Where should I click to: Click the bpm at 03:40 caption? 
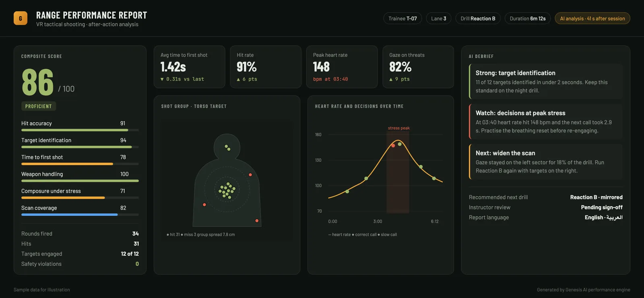click(x=330, y=79)
